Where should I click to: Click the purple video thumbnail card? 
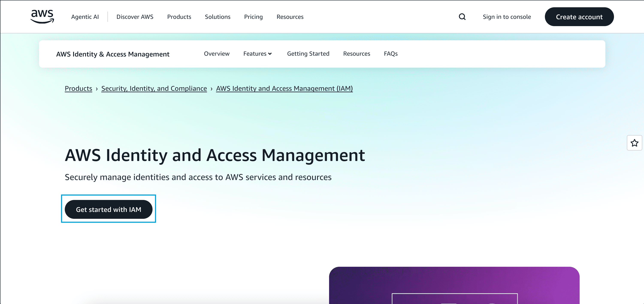click(x=454, y=286)
